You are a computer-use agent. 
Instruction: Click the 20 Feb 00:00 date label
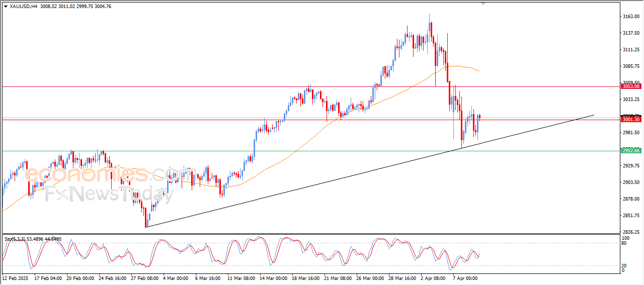tap(81, 277)
